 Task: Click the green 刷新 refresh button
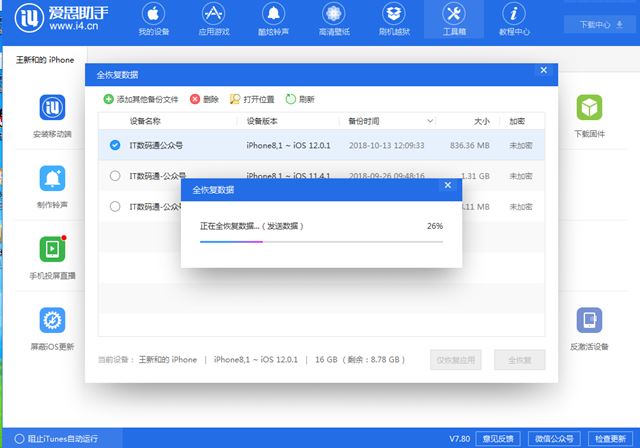point(300,99)
